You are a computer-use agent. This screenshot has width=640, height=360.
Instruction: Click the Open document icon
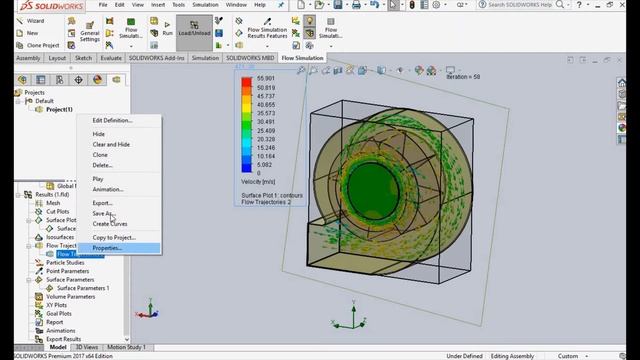click(x=319, y=5)
